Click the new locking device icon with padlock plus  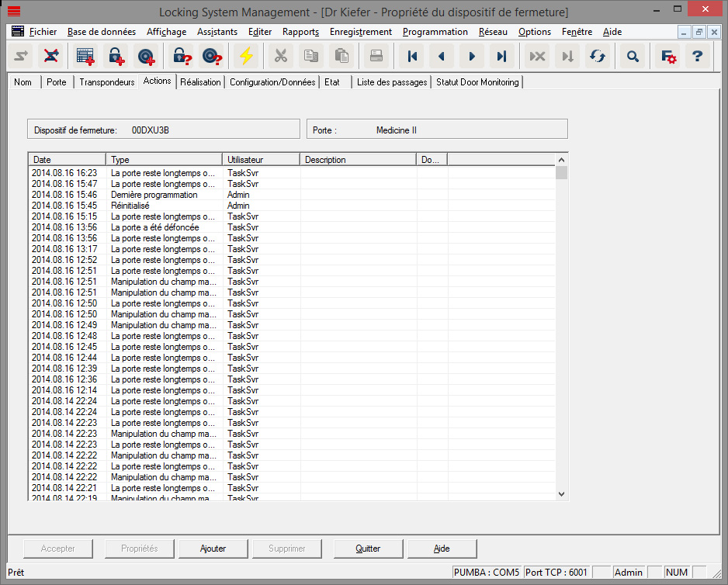pos(116,57)
